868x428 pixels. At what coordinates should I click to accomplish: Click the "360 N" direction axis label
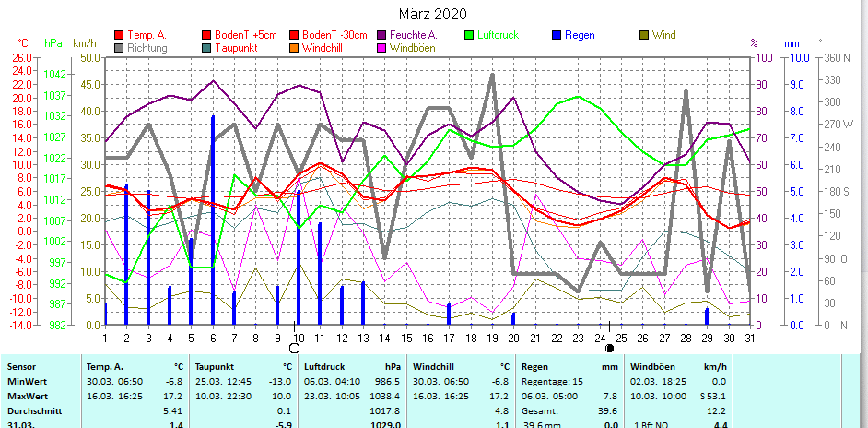(x=838, y=58)
